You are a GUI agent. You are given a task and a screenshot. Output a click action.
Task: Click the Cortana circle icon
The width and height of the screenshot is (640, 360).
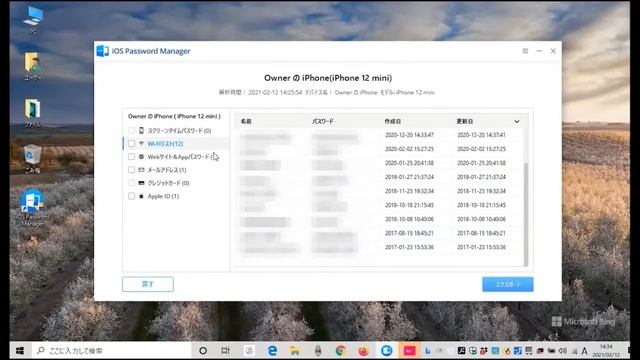pos(203,351)
